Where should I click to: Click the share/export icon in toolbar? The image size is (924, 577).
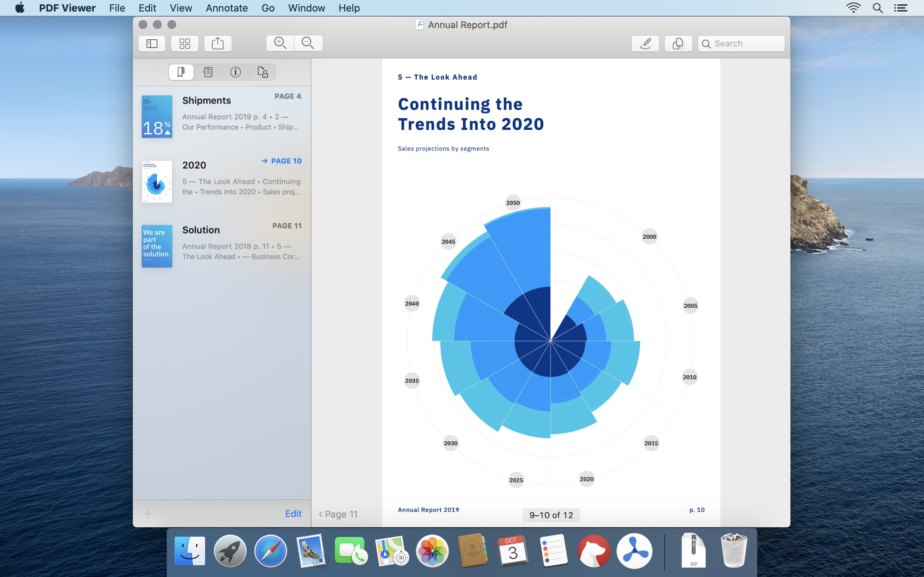pyautogui.click(x=218, y=43)
